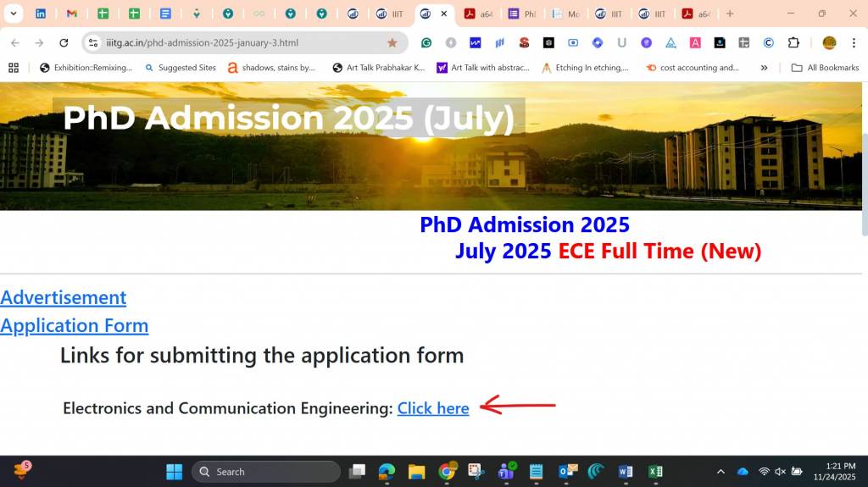Image resolution: width=868 pixels, height=487 pixels.
Task: Open the teal swirl app on taskbar
Action: click(x=596, y=472)
